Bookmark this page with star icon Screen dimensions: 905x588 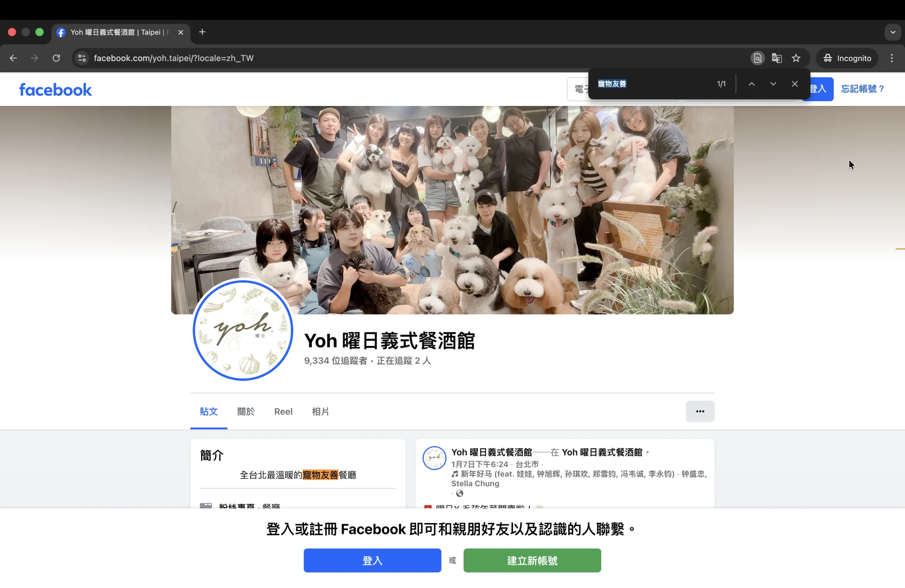[x=796, y=58]
